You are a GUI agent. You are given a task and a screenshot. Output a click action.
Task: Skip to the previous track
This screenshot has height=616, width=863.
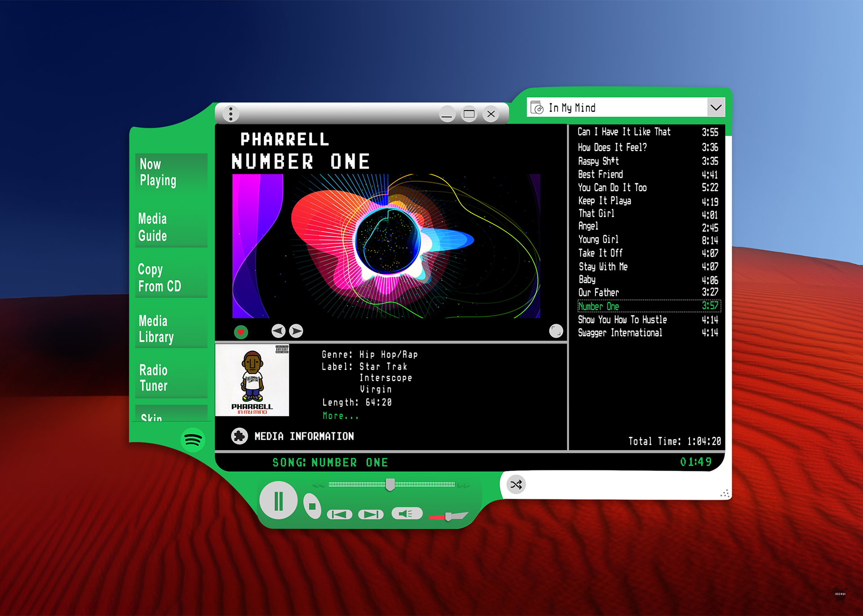point(339,514)
